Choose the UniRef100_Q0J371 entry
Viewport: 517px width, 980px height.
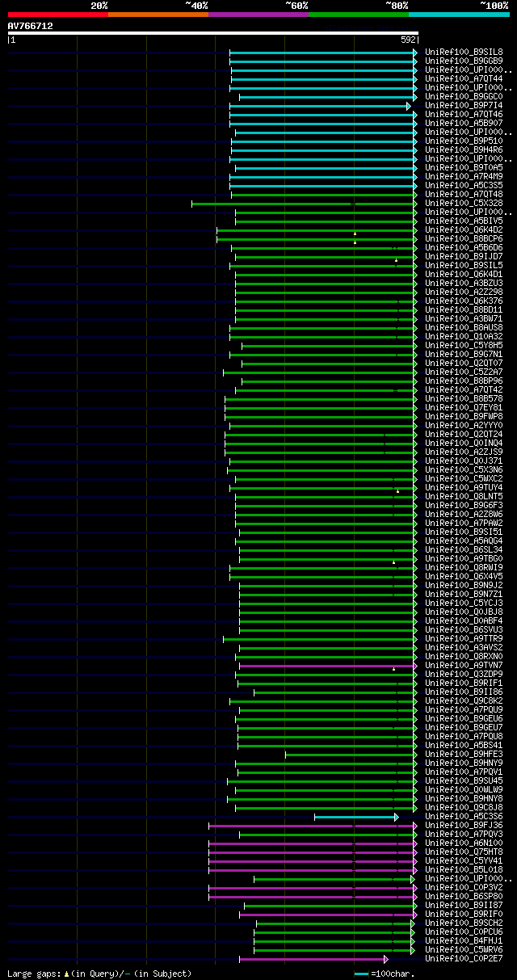point(464,461)
